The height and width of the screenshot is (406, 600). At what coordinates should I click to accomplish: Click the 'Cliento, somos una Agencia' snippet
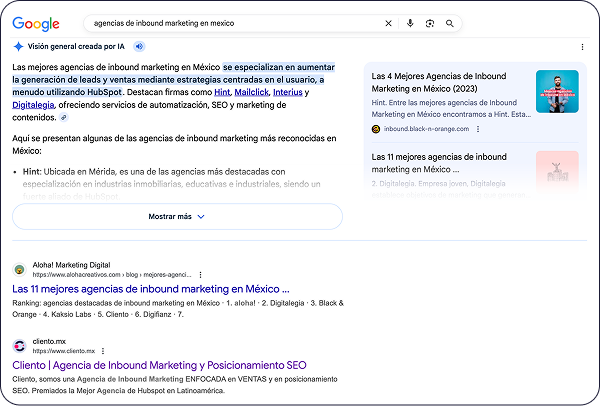(x=175, y=385)
